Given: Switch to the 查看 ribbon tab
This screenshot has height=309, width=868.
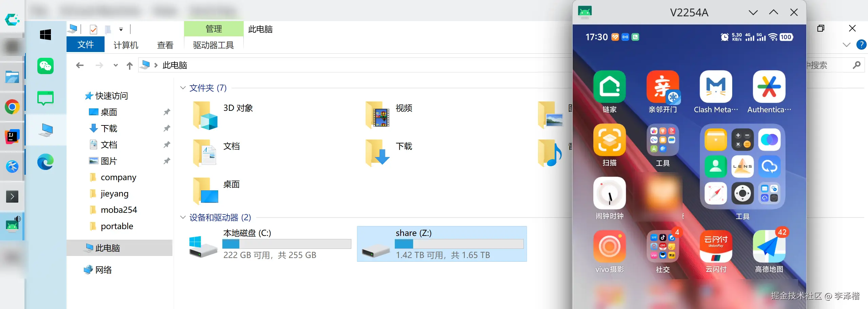Looking at the screenshot, I should coord(165,45).
